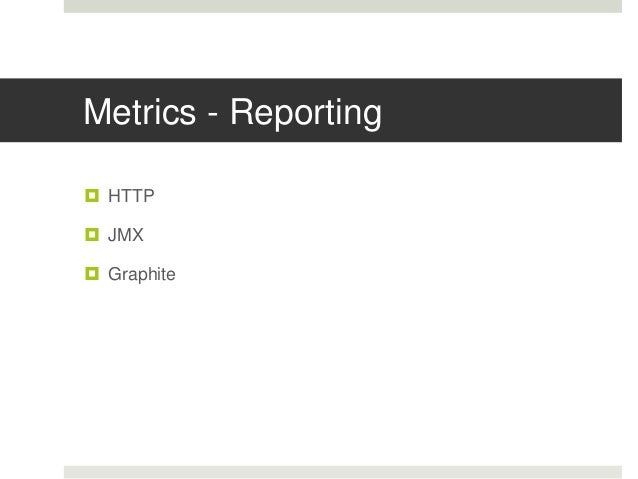The image size is (638, 479).
Task: Select the Graphite bullet text
Action: 142,274
